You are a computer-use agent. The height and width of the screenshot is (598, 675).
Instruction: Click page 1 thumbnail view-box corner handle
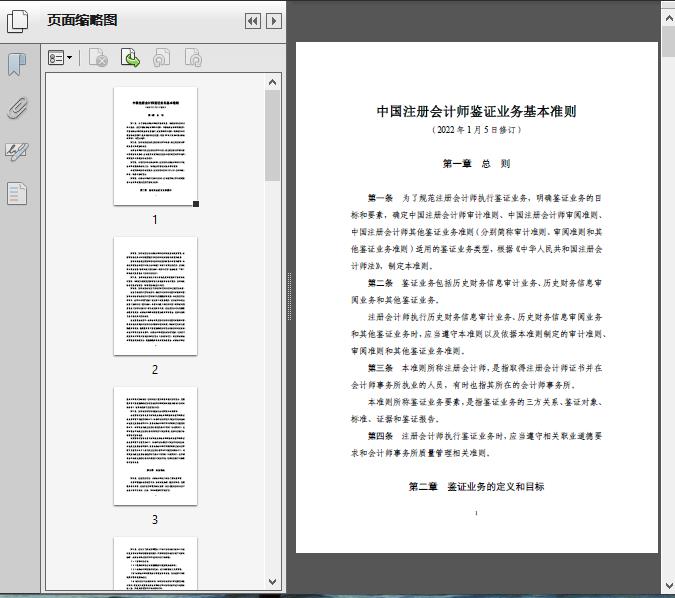(x=196, y=204)
